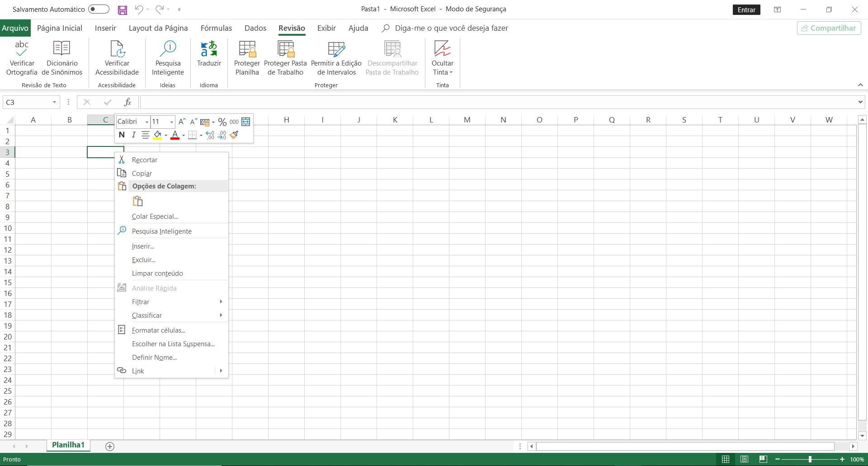Toggle italic (I) in mini toolbar
Viewport: 868px width, 466px height.
click(133, 135)
